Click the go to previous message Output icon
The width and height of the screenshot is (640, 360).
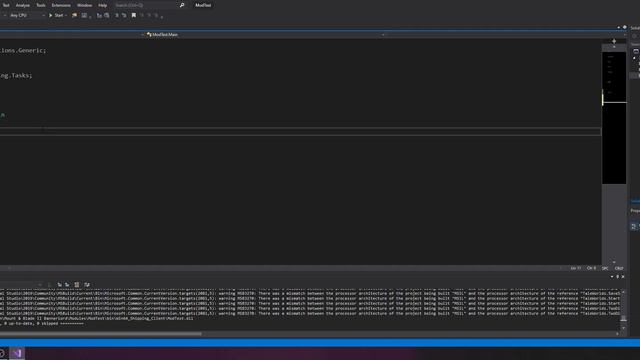60,284
